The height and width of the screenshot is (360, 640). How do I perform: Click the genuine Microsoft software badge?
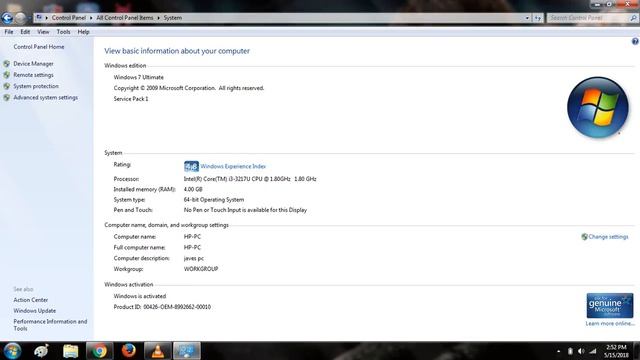[x=610, y=305]
